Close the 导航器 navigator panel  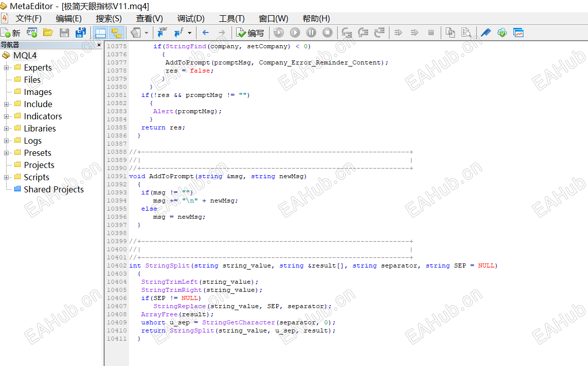pyautogui.click(x=99, y=45)
